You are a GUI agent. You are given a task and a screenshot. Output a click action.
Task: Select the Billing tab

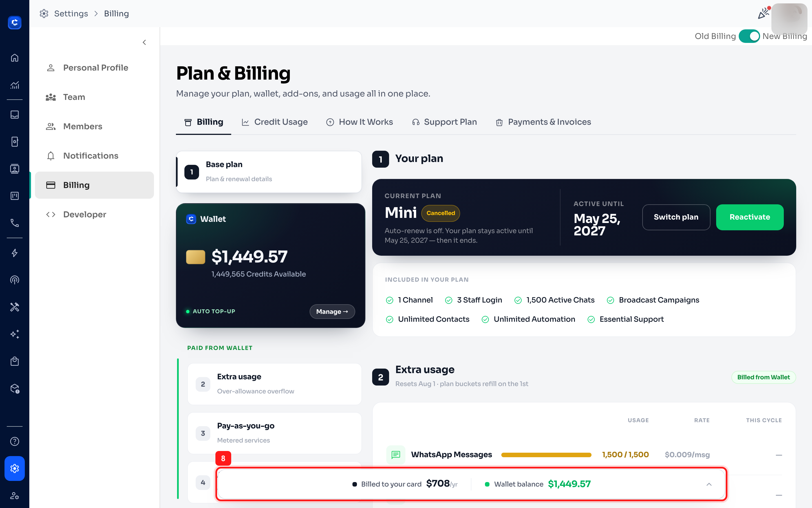pos(203,122)
